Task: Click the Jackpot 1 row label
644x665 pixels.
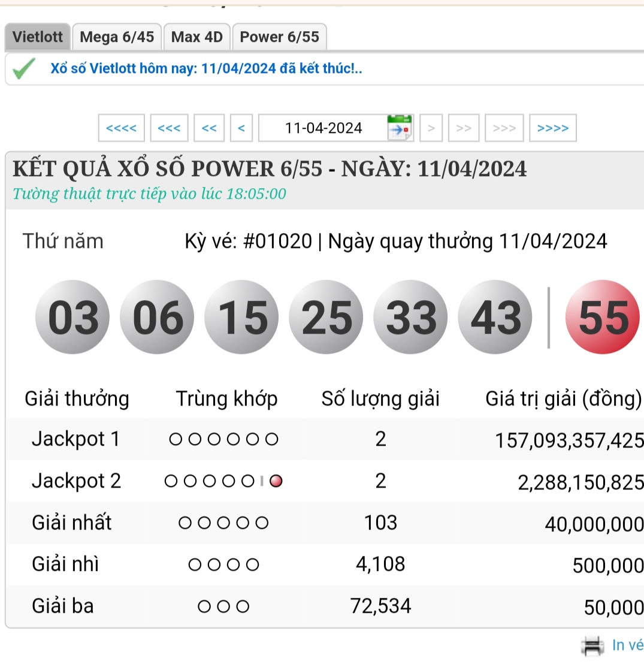Action: 76,439
